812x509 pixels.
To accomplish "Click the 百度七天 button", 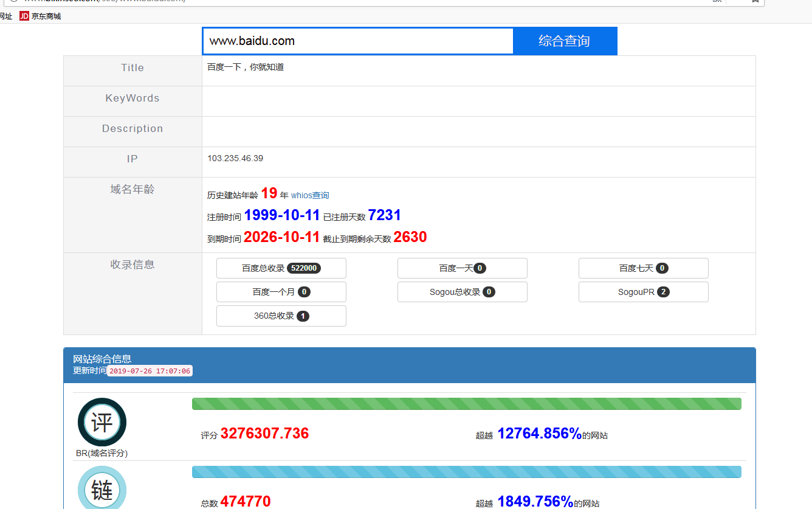I will (644, 268).
